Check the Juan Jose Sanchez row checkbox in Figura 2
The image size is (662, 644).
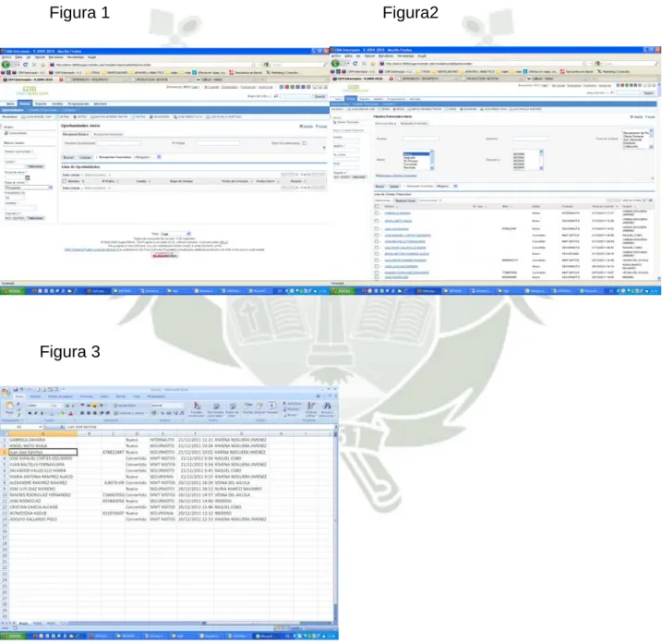point(377,228)
